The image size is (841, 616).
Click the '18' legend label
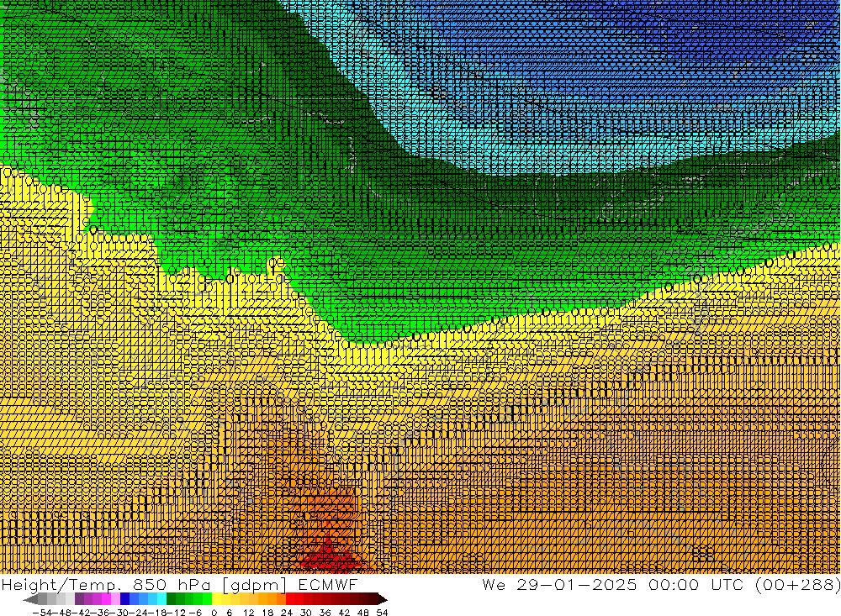267,613
